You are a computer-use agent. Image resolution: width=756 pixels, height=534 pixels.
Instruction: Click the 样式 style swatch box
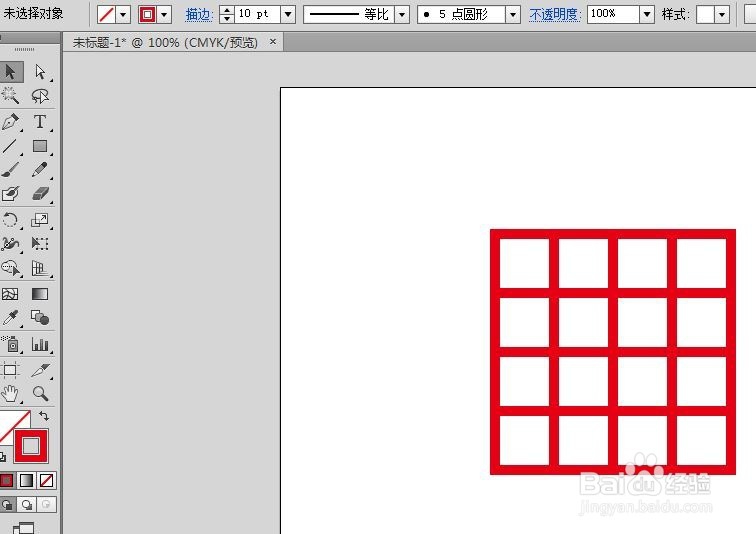click(x=705, y=14)
